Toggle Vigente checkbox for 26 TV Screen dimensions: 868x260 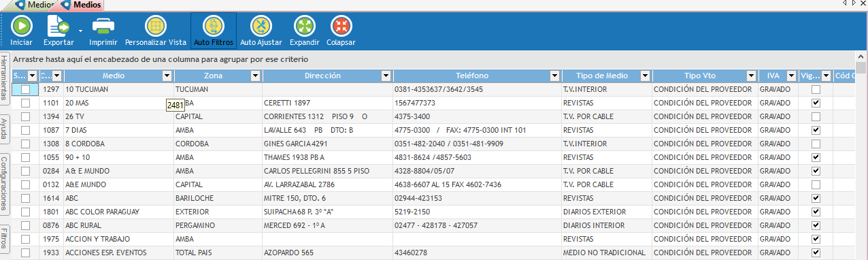point(816,116)
